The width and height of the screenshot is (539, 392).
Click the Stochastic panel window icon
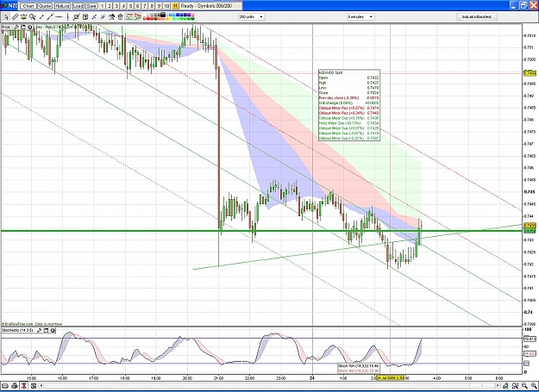tap(46, 331)
